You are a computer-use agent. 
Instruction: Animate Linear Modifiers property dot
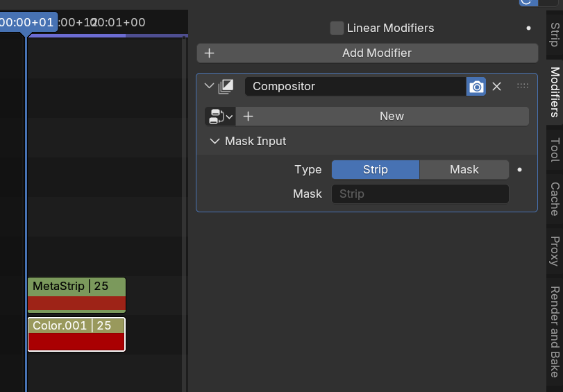528,28
